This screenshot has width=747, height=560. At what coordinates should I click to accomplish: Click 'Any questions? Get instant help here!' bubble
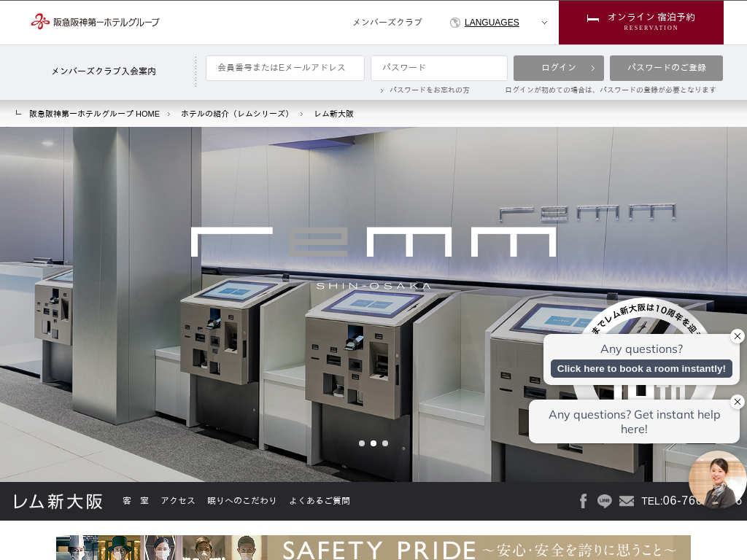(x=634, y=422)
